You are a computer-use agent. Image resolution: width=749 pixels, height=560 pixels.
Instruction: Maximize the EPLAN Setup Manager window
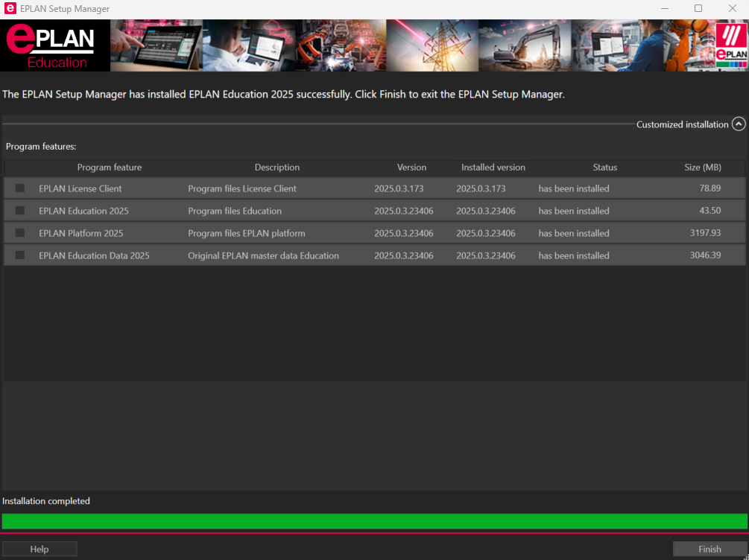698,9
